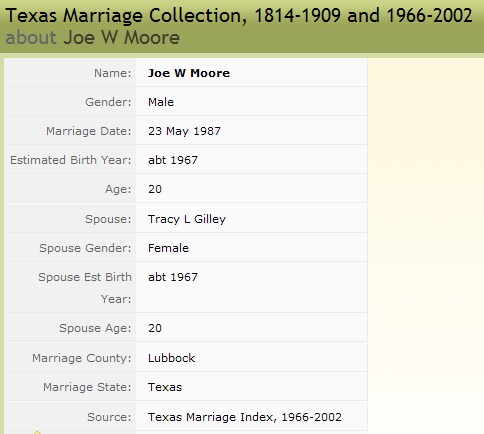484x434 pixels.
Task: Click the spouse name Tracy L Gilley
Action: (x=187, y=219)
